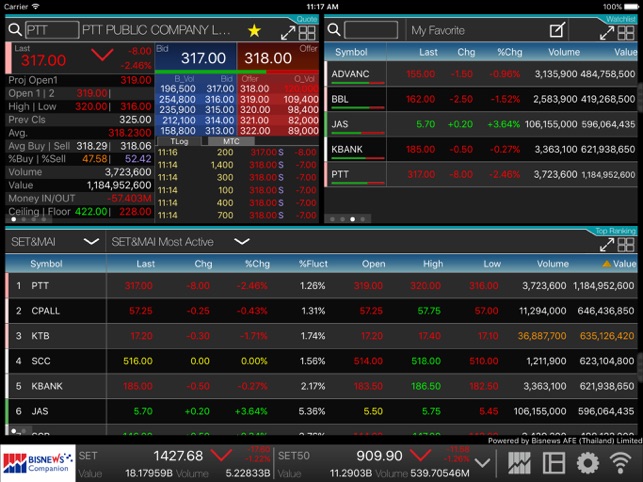Select JAS row in watchlist
The image size is (643, 482).
click(481, 124)
